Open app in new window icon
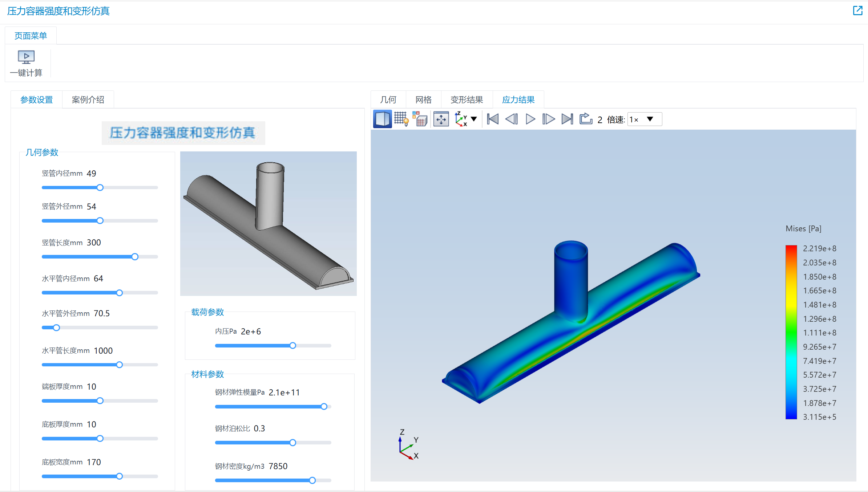 [x=857, y=11]
